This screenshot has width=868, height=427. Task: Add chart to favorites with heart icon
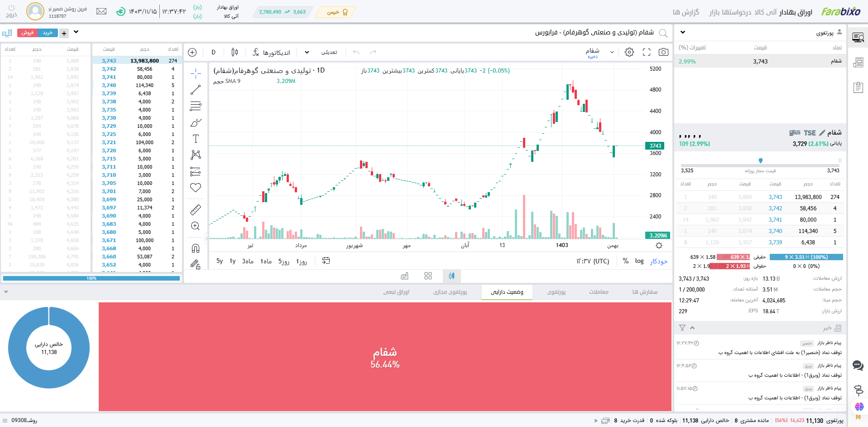[196, 187]
